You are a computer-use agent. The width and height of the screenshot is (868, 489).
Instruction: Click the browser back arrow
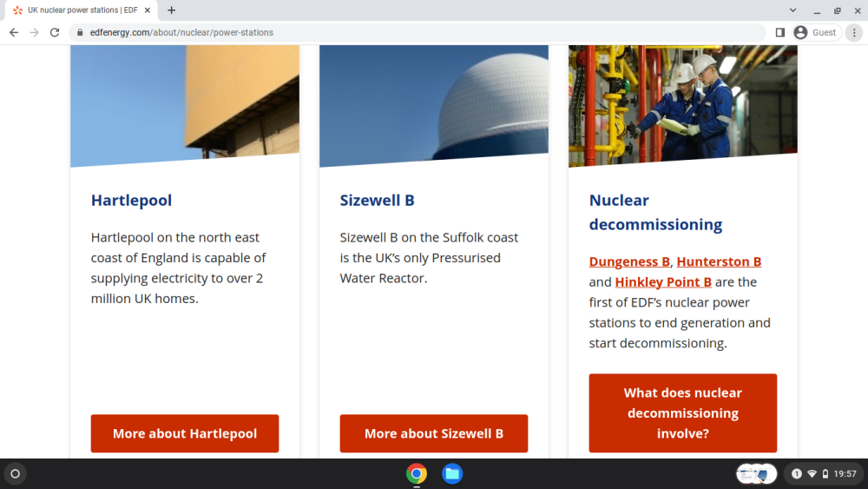click(14, 33)
